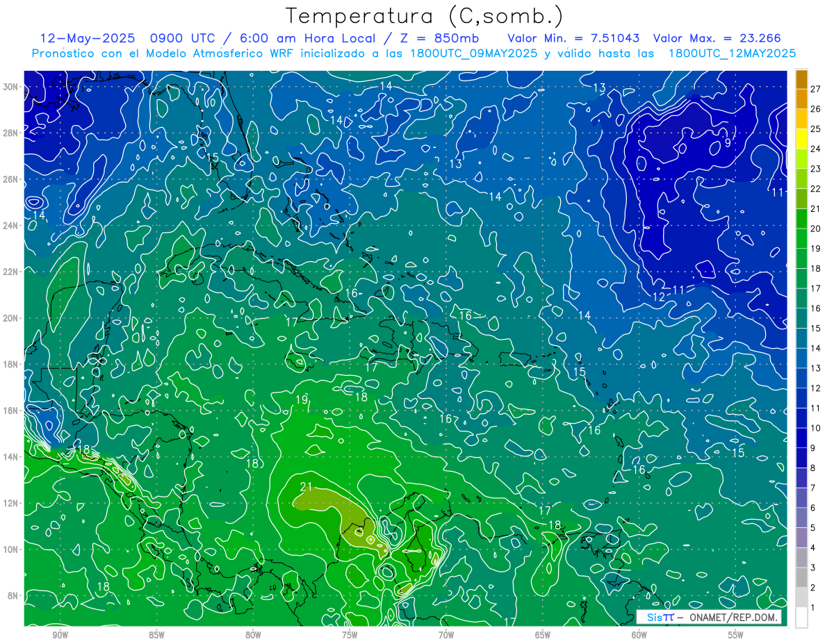
Task: Click the brown legend band above 27
Action: pos(801,79)
